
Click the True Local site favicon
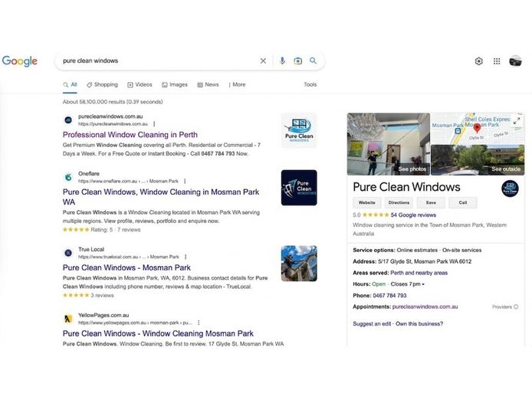tap(68, 253)
